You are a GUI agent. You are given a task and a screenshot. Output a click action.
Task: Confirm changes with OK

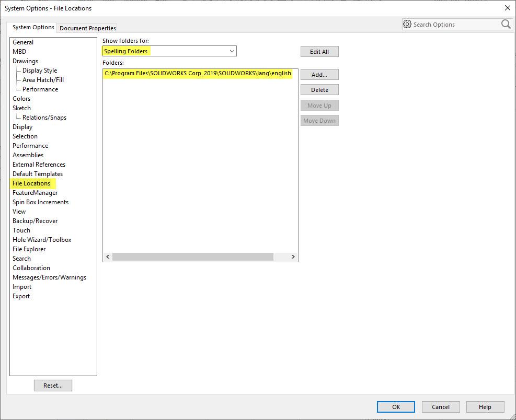point(395,406)
